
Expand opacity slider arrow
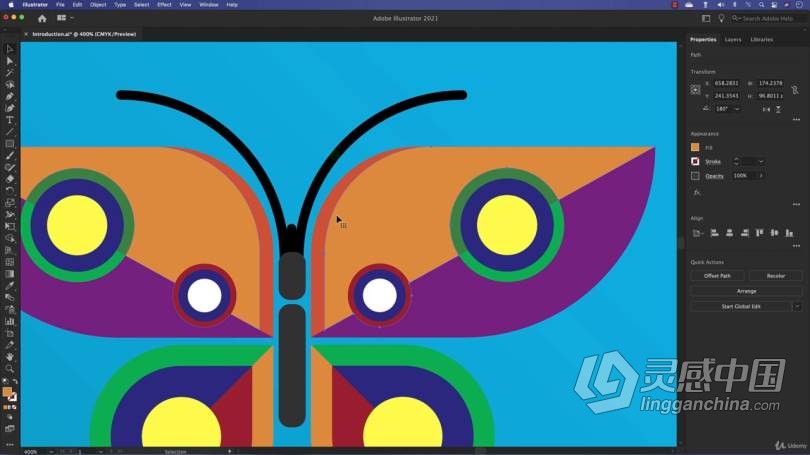761,176
